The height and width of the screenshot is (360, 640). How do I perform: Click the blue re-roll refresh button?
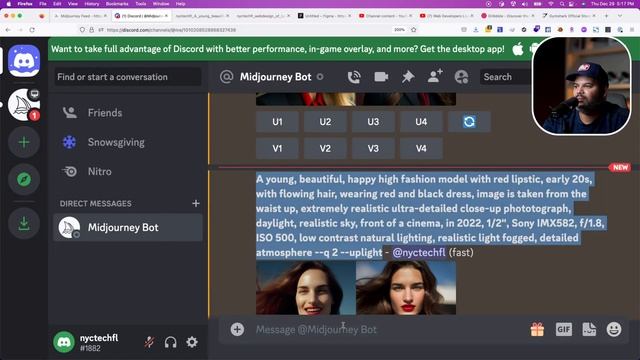pyautogui.click(x=469, y=122)
